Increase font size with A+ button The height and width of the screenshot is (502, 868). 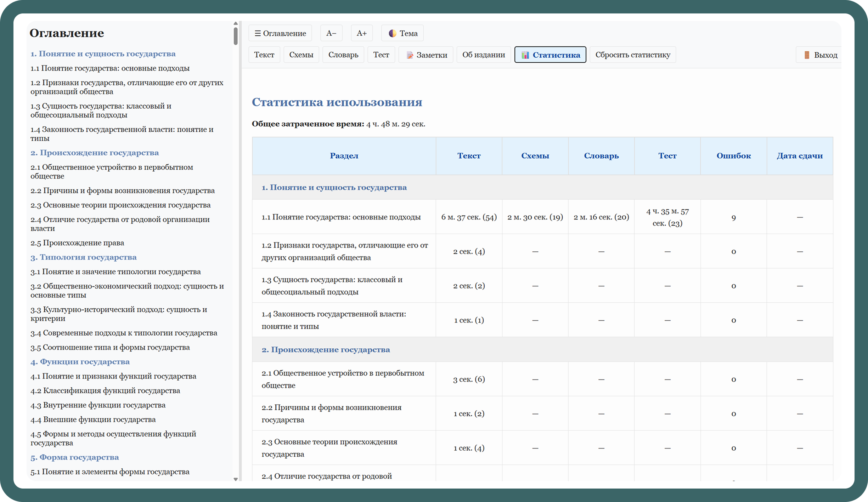(x=361, y=33)
